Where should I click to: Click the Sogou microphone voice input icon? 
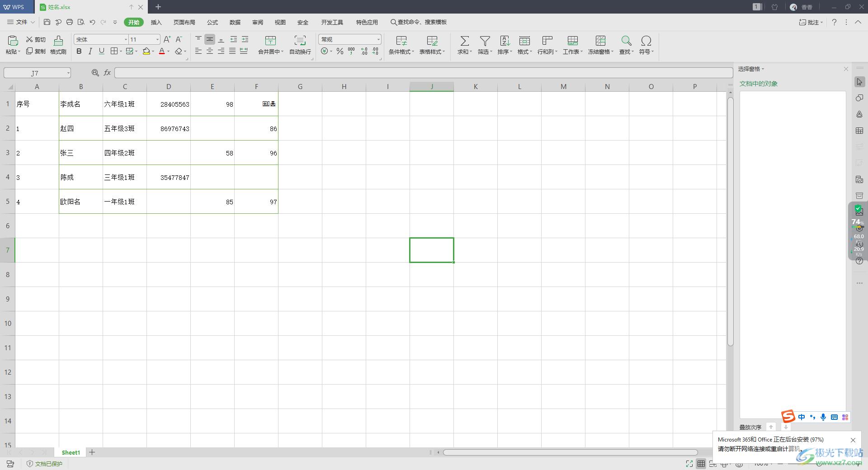click(x=823, y=417)
